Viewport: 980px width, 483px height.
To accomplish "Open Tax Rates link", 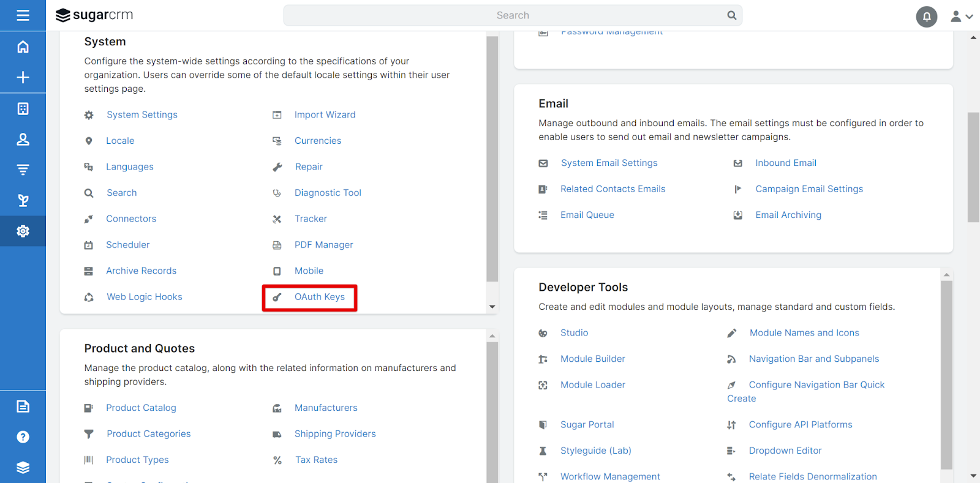I will [x=317, y=460].
